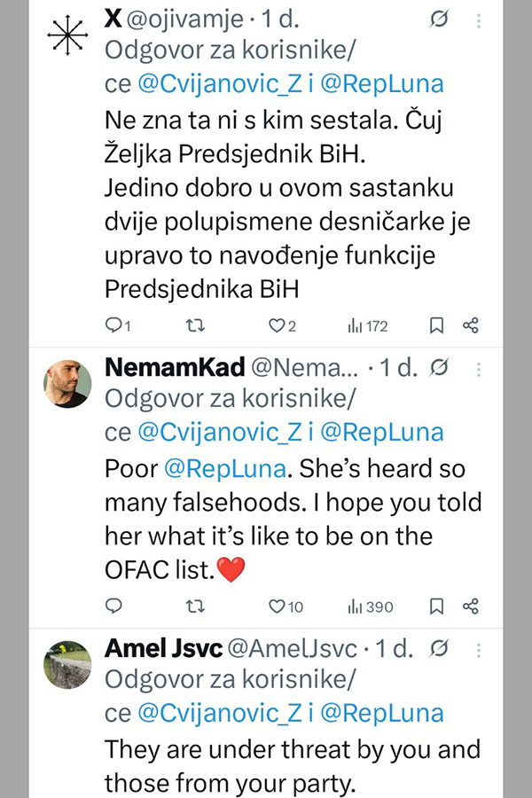Open Amel Jsvc's profile avatar
Screen dimensions: 532x798
(67, 665)
